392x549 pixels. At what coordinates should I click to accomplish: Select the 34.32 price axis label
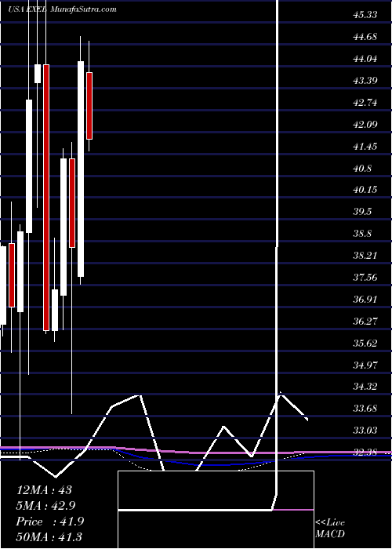tap(365, 387)
